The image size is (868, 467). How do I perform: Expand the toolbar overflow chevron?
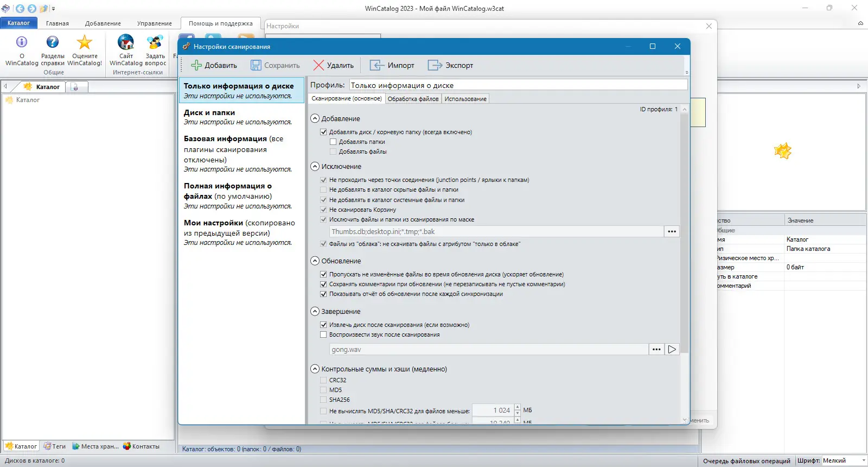click(686, 72)
